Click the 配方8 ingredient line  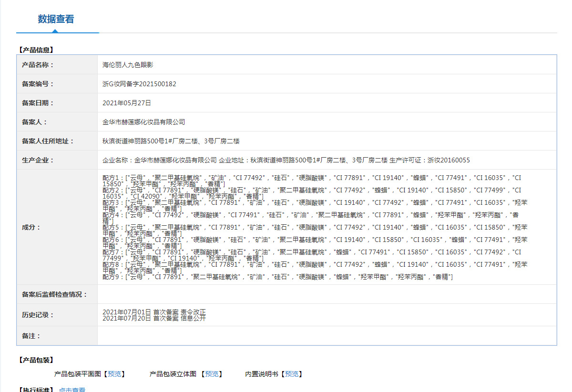pyautogui.click(x=315, y=267)
